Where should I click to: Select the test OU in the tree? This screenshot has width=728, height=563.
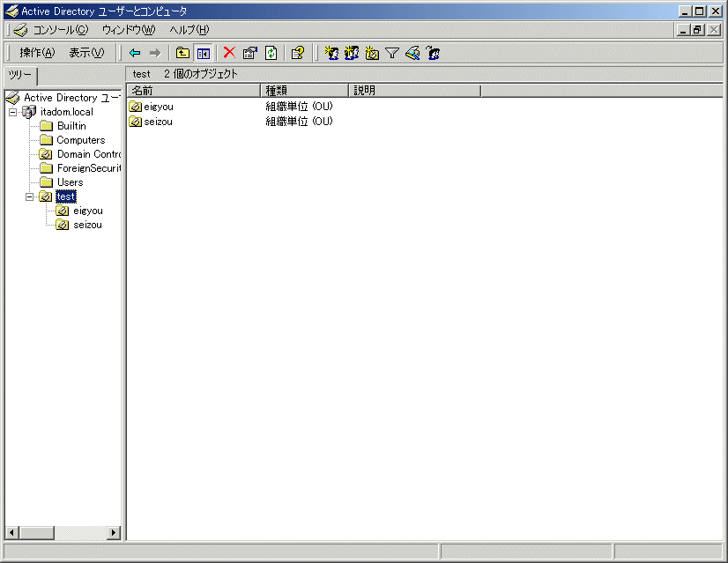point(65,196)
